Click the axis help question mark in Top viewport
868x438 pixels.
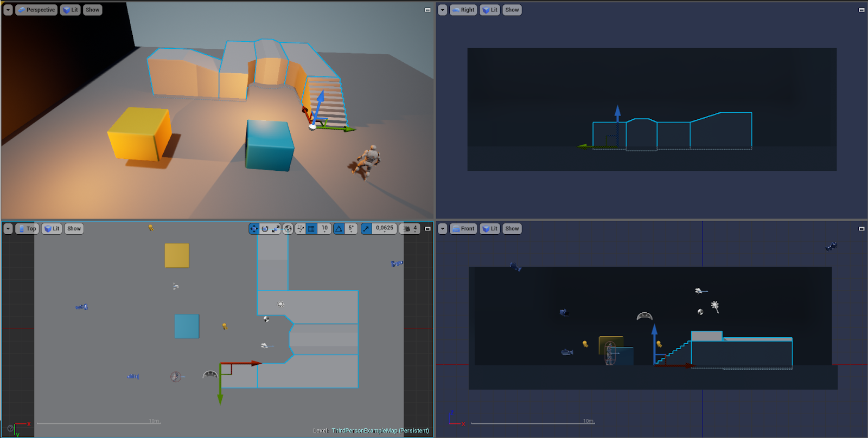10,428
